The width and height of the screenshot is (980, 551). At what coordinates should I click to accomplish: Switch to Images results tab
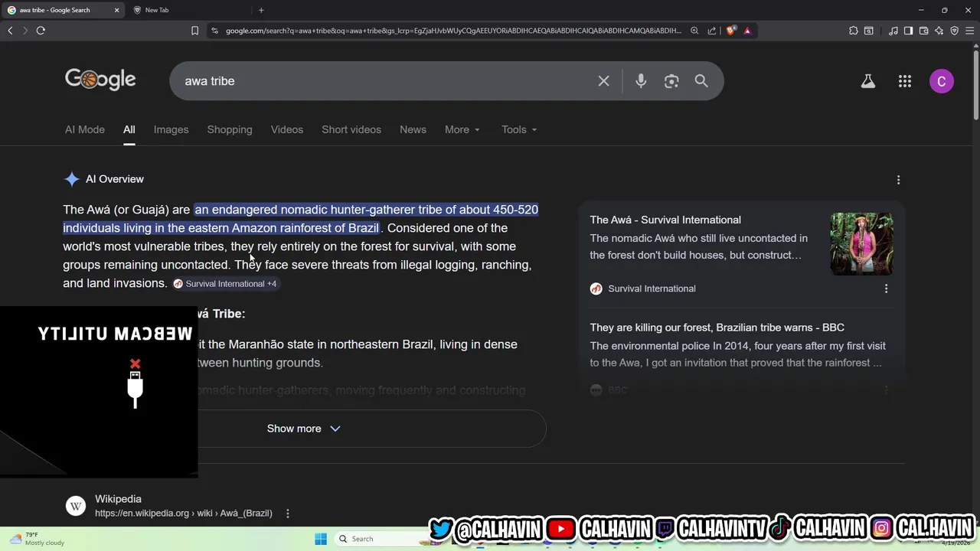[171, 129]
